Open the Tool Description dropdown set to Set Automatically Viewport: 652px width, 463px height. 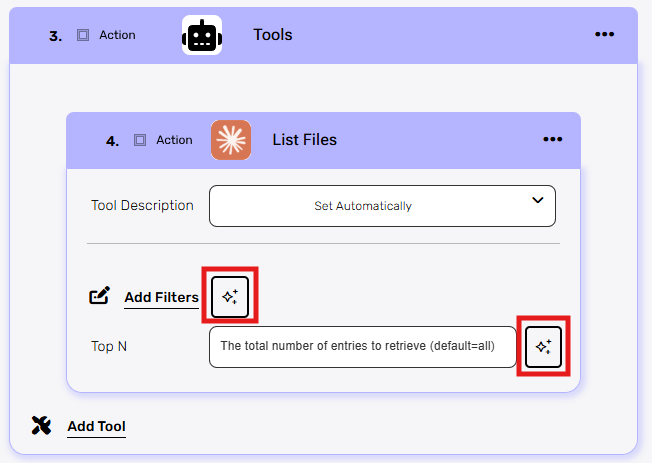point(381,206)
